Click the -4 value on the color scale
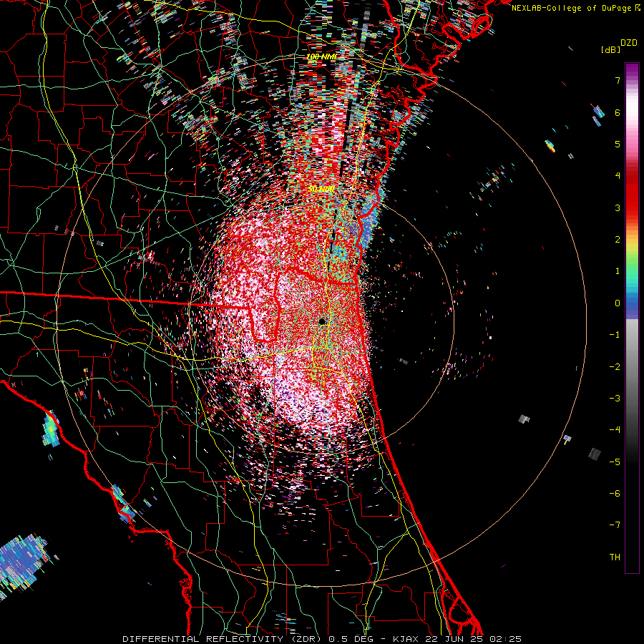Image resolution: width=644 pixels, height=644 pixels. pyautogui.click(x=615, y=430)
